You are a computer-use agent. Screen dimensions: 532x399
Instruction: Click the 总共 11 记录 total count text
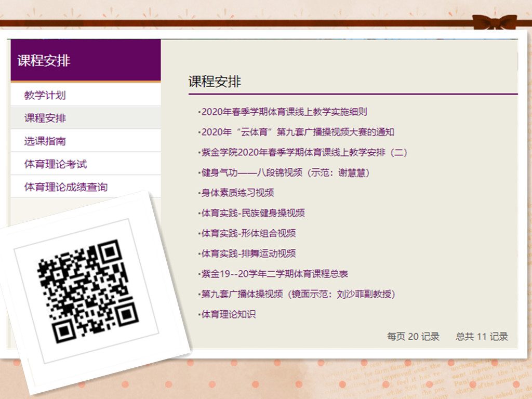(x=482, y=337)
